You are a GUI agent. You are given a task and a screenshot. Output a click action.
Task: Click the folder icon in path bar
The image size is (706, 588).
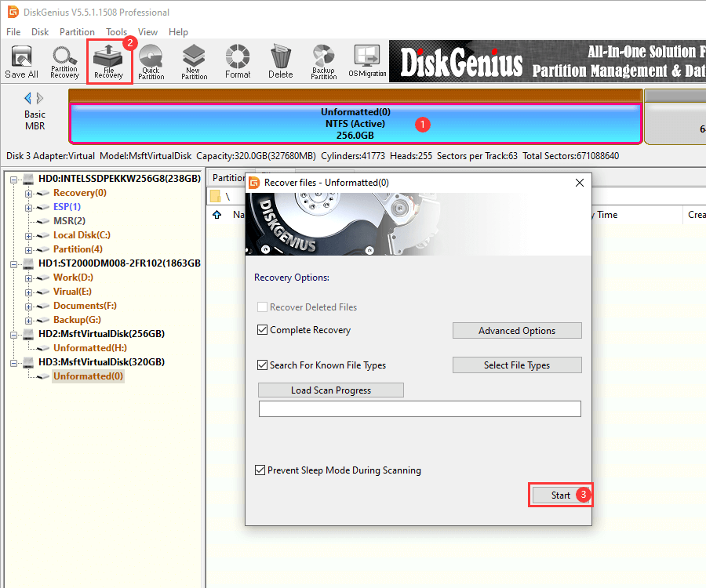[x=215, y=196]
